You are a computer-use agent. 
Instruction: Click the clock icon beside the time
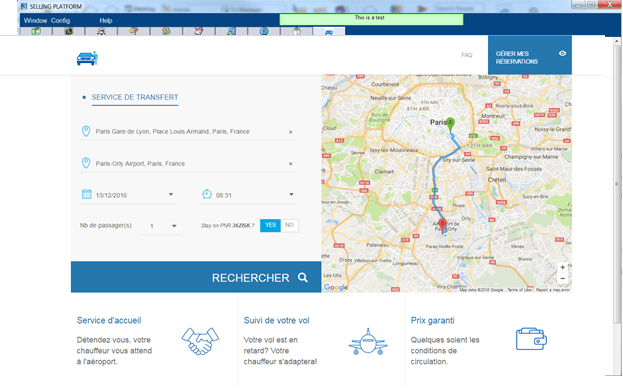207,194
